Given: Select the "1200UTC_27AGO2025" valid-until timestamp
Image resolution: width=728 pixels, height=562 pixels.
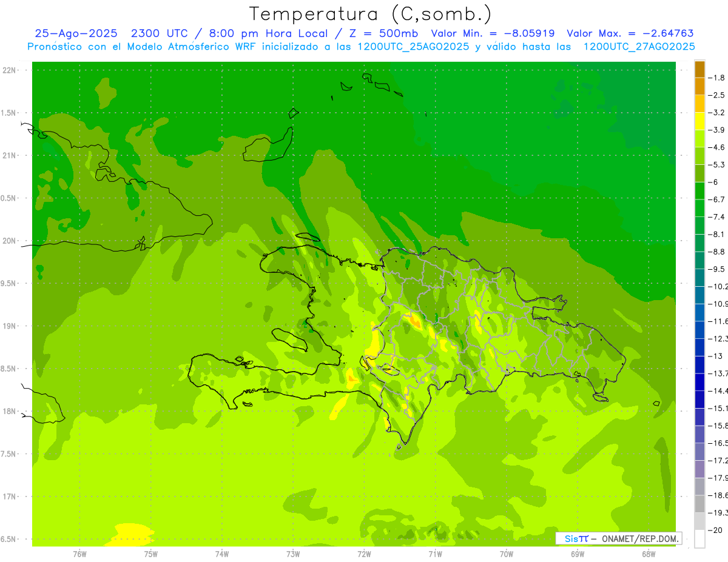Looking at the screenshot, I should (x=639, y=47).
